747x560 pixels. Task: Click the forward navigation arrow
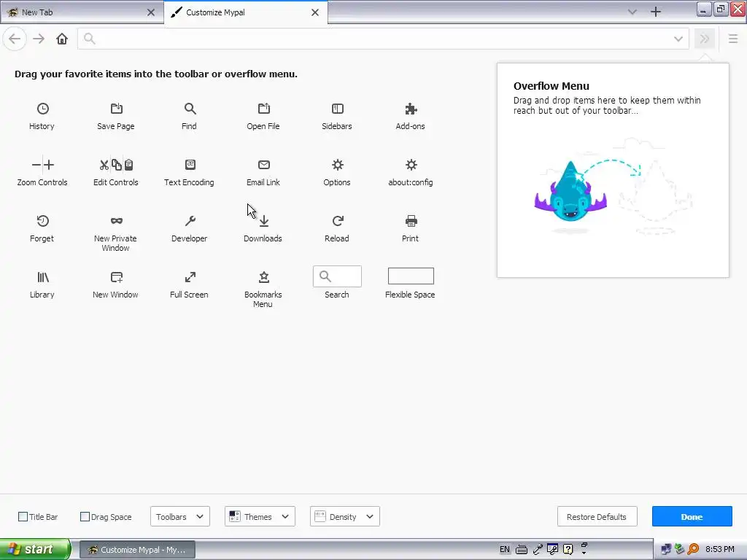[x=39, y=39]
